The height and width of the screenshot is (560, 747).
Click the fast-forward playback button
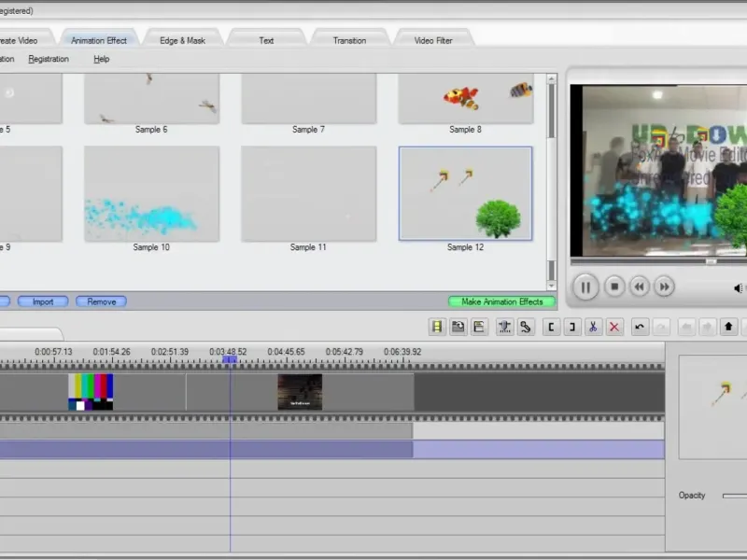click(664, 287)
